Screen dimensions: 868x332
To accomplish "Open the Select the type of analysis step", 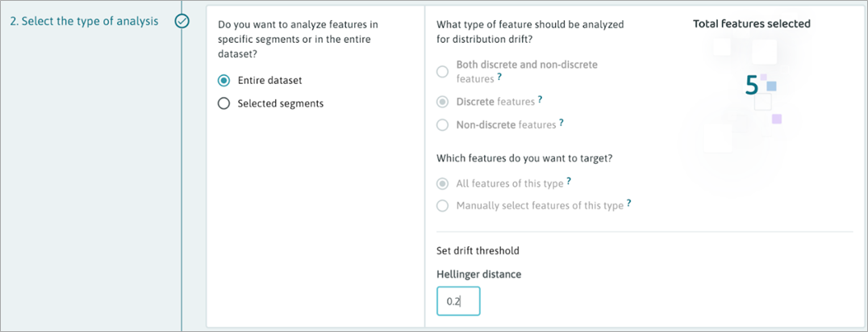I will pyautogui.click(x=84, y=22).
